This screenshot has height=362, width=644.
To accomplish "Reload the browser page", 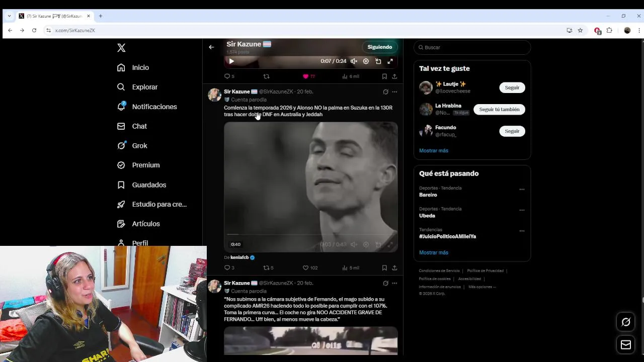I will pyautogui.click(x=34, y=31).
